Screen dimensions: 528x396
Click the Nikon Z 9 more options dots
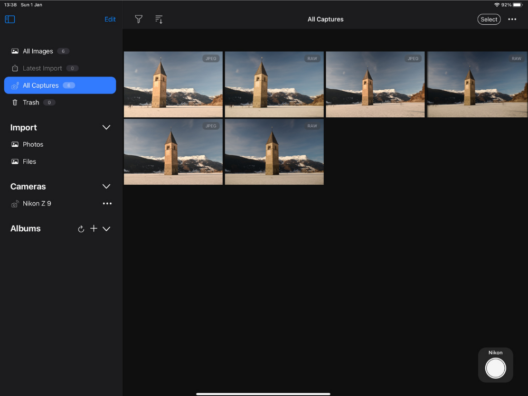click(x=107, y=203)
